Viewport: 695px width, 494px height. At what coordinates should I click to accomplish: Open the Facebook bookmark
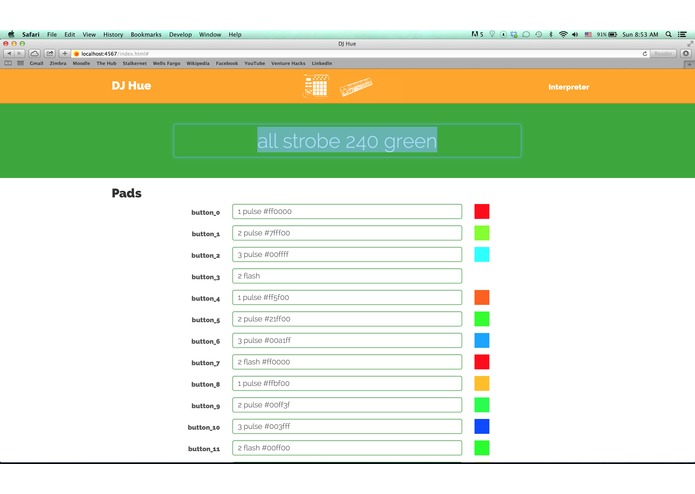pos(227,63)
